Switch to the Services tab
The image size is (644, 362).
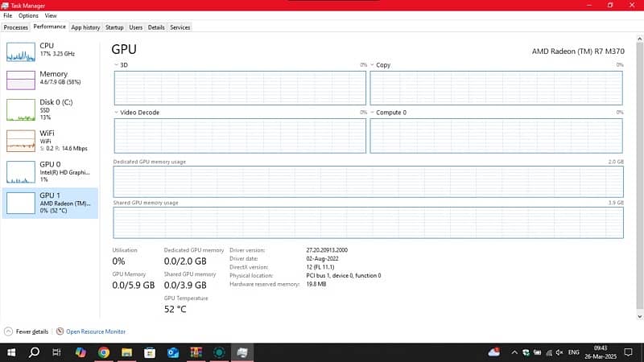(180, 27)
